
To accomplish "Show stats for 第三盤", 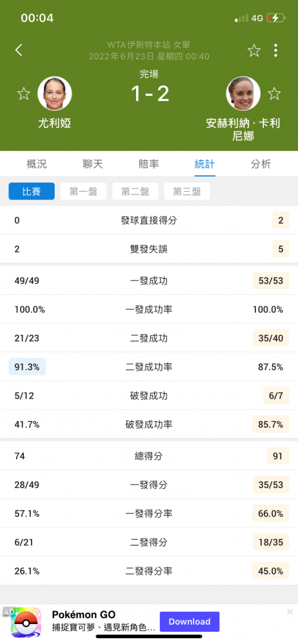I will [x=187, y=191].
